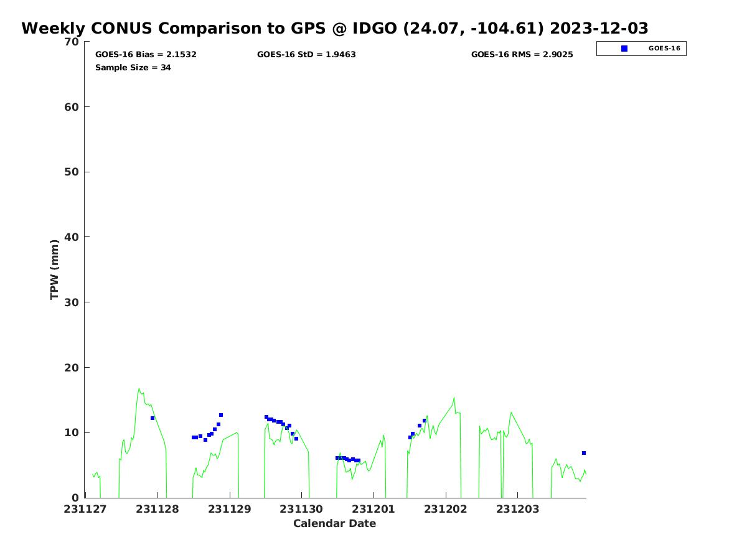Select the Calendar Date x-axis label
Screen dimensions: 747x560
point(335,524)
